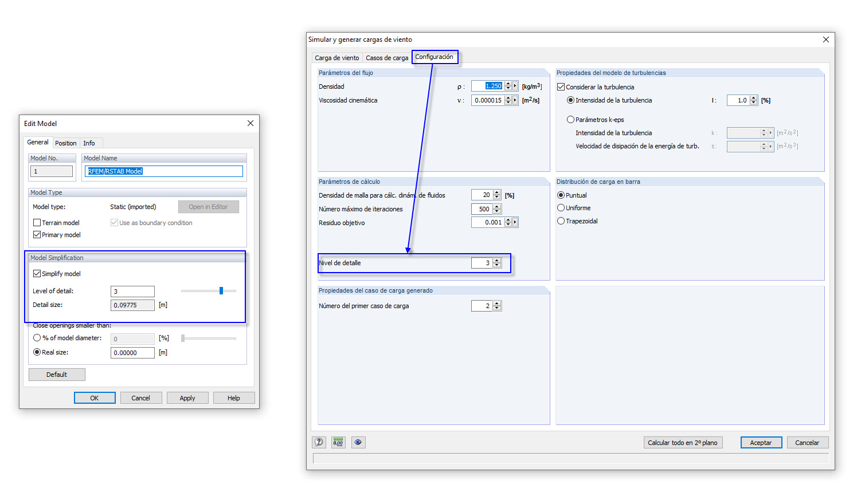
Task: Switch to the Casos de carga tab
Action: (x=387, y=57)
